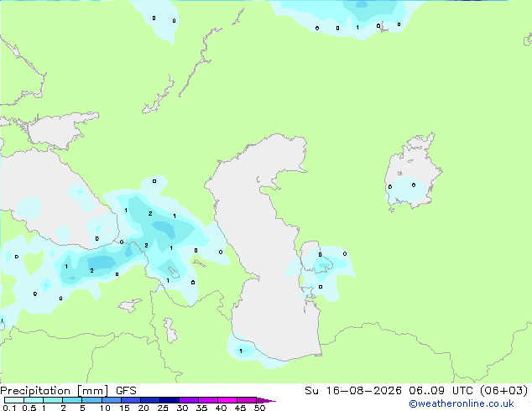Select the 30–35 mm purple legend box
This screenshot has height=411, width=532.
(188, 400)
